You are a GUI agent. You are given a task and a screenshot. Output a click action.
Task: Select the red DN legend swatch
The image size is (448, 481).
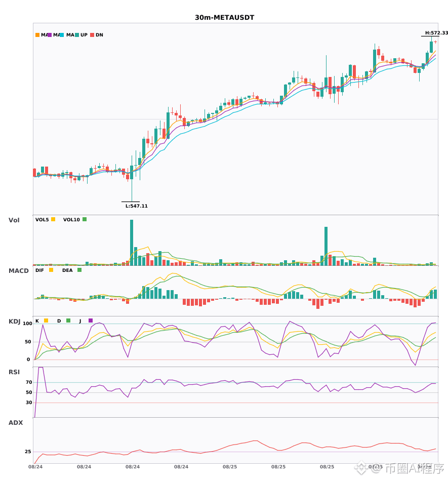[x=92, y=35]
